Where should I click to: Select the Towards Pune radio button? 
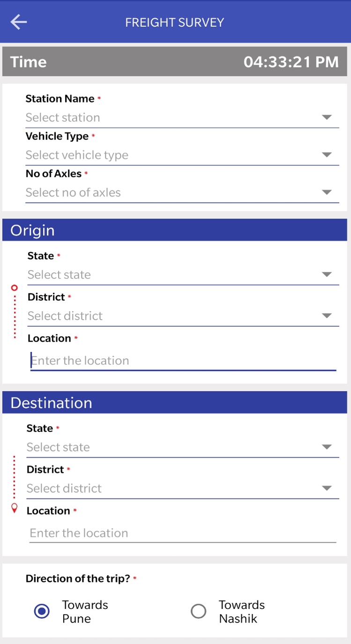tap(42, 611)
